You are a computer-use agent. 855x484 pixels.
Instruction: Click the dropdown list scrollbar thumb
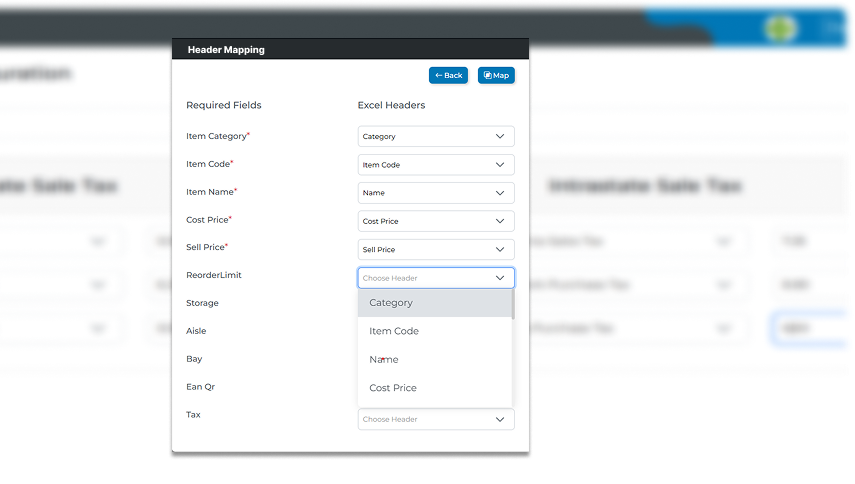[513, 304]
